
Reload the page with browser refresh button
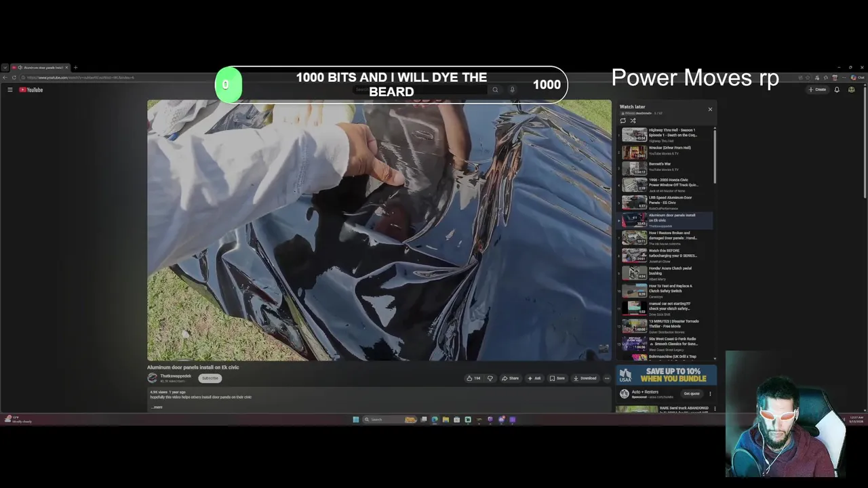tap(14, 77)
